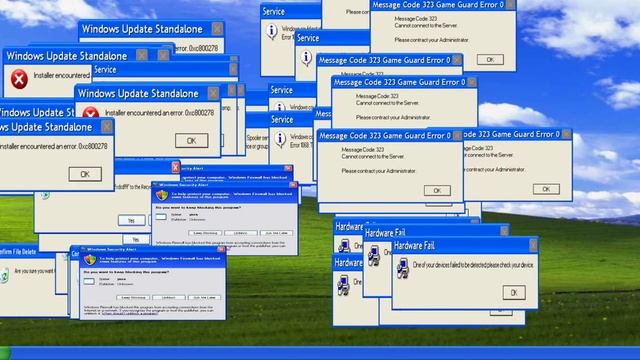Viewport: 640px width, 360px height.
Task: Choose Ask Me Later in the rear Windows Security Alert
Action: pyautogui.click(x=276, y=233)
